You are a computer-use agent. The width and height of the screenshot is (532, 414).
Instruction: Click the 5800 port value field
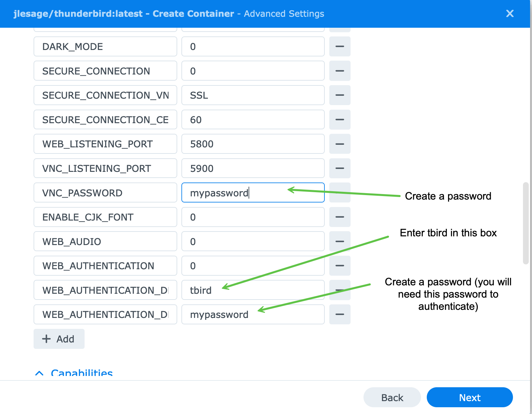(x=253, y=144)
